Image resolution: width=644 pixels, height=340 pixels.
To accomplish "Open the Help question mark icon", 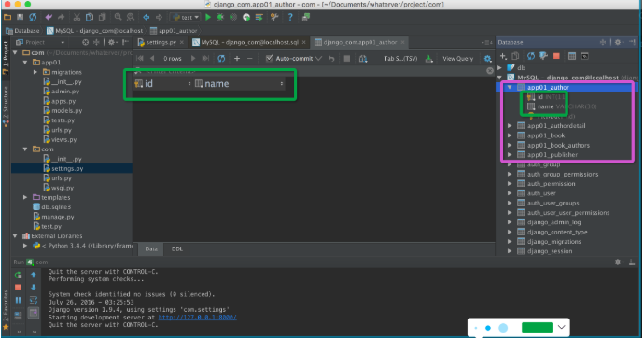I will 290,17.
